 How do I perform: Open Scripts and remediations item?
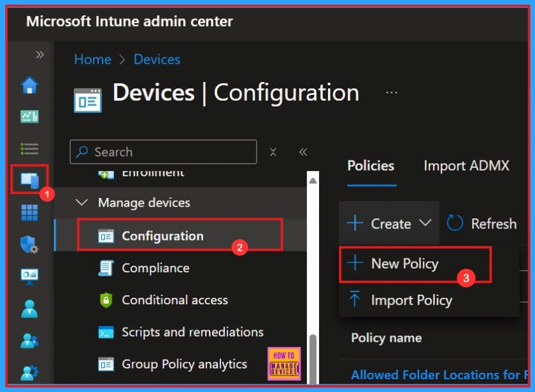point(193,332)
